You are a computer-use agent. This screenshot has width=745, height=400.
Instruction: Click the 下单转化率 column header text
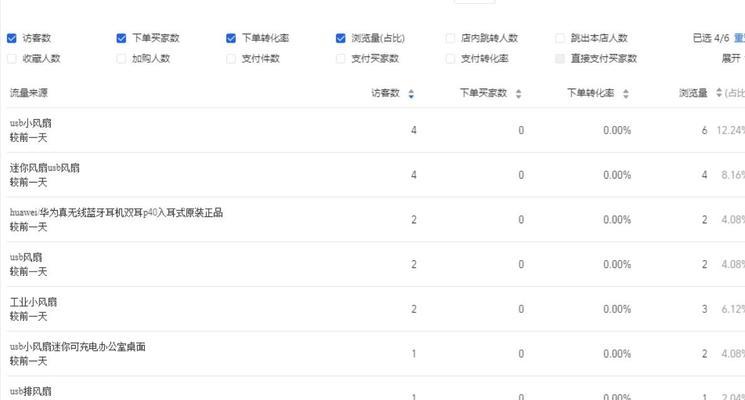[x=591, y=93]
